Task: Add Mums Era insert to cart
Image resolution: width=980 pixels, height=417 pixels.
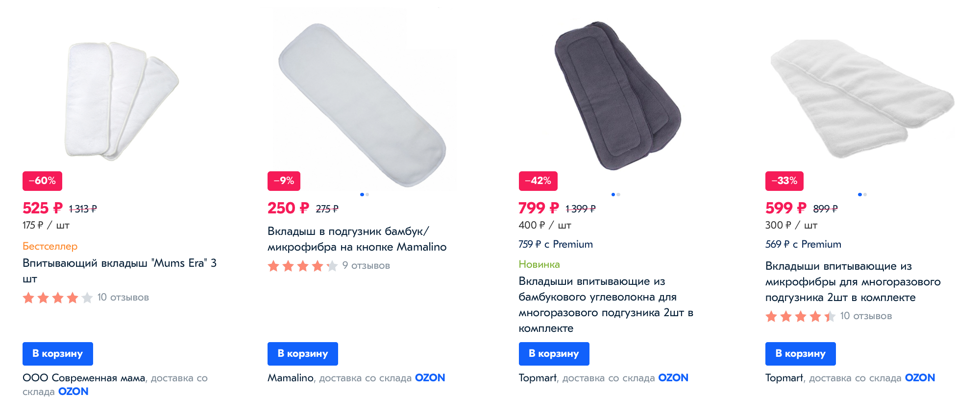Action: click(58, 353)
